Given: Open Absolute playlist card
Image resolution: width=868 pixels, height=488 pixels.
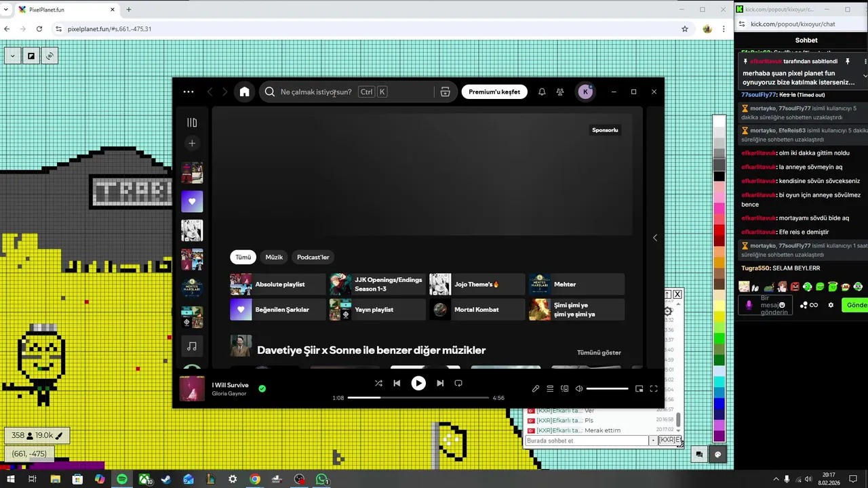Looking at the screenshot, I should pos(278,285).
